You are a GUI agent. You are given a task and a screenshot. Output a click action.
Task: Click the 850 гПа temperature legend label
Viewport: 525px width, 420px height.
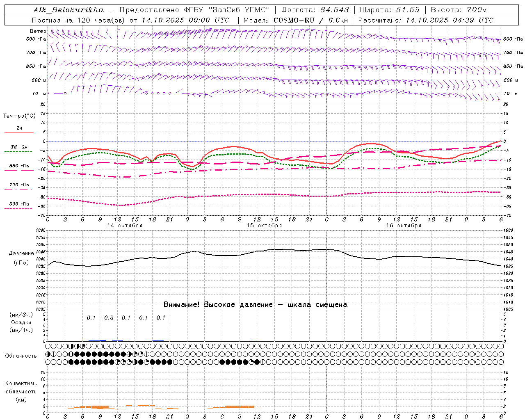[x=19, y=166]
